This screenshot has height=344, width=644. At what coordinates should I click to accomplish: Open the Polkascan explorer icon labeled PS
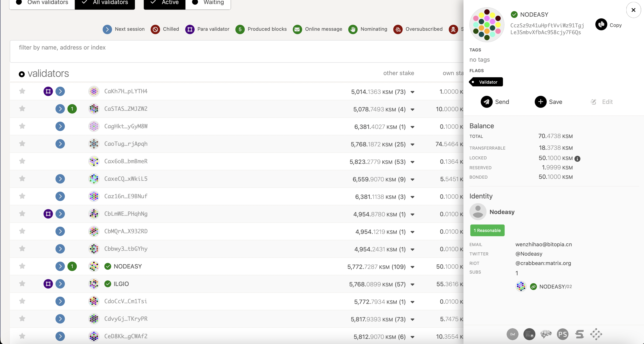pyautogui.click(x=562, y=334)
